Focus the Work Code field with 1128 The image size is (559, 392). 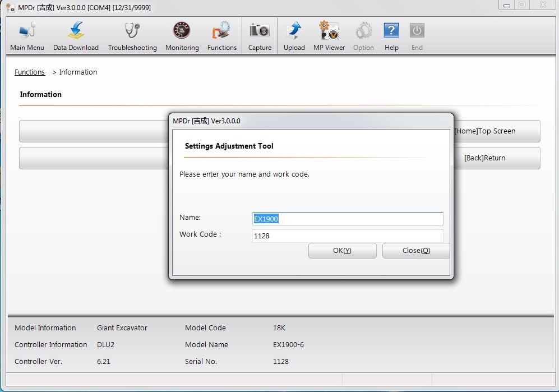[x=348, y=236]
